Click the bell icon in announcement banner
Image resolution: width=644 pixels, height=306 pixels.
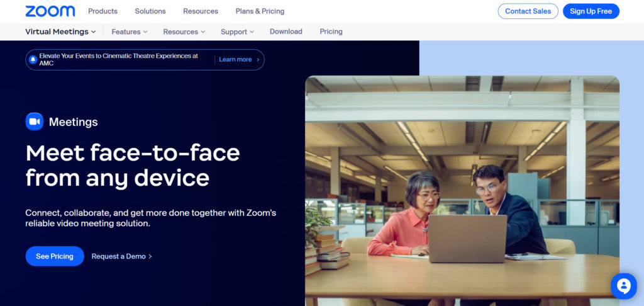pyautogui.click(x=33, y=60)
